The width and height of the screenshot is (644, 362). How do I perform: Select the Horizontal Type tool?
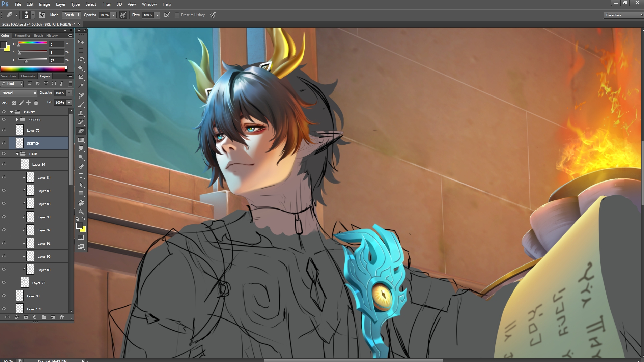(81, 176)
